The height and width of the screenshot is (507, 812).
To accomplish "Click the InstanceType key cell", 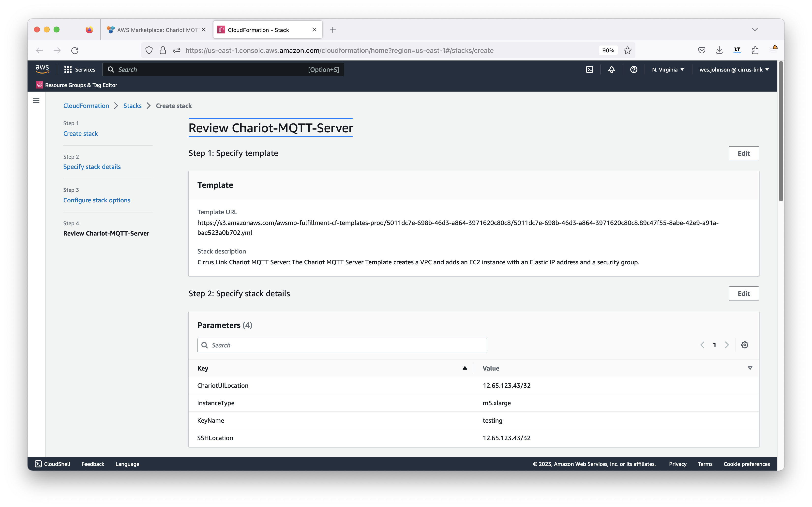I will [x=216, y=403].
